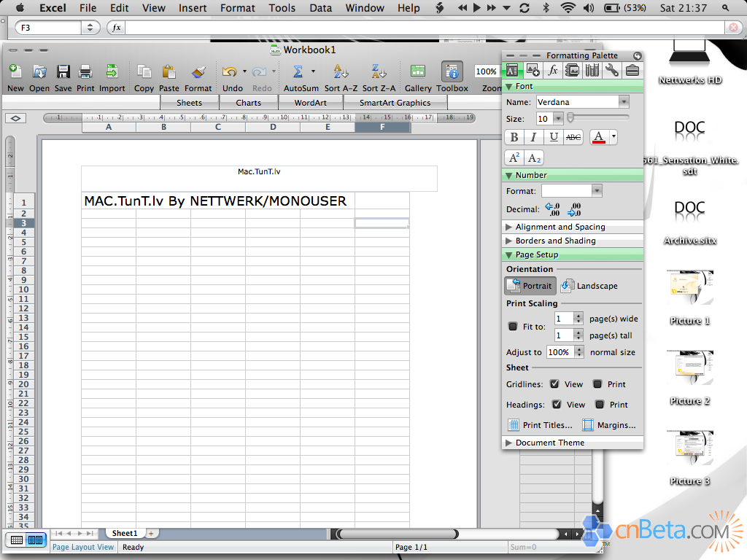The image size is (747, 560).
Task: Open the font Name dropdown
Action: pyautogui.click(x=624, y=101)
